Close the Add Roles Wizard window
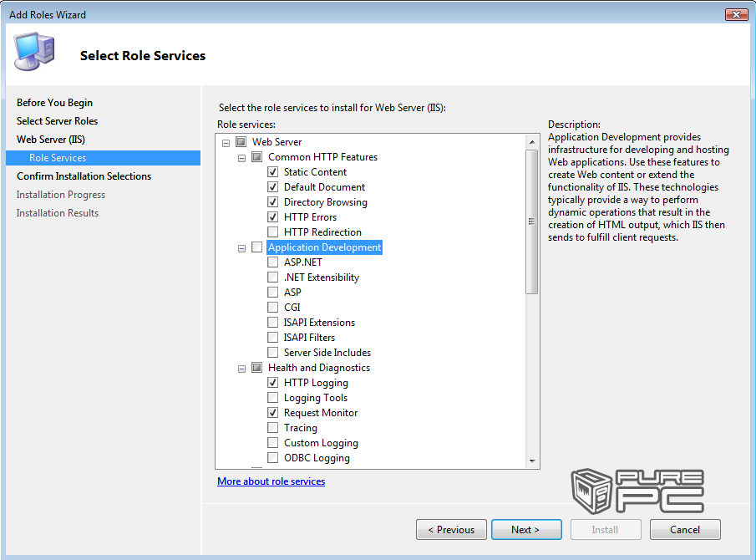 click(x=736, y=14)
